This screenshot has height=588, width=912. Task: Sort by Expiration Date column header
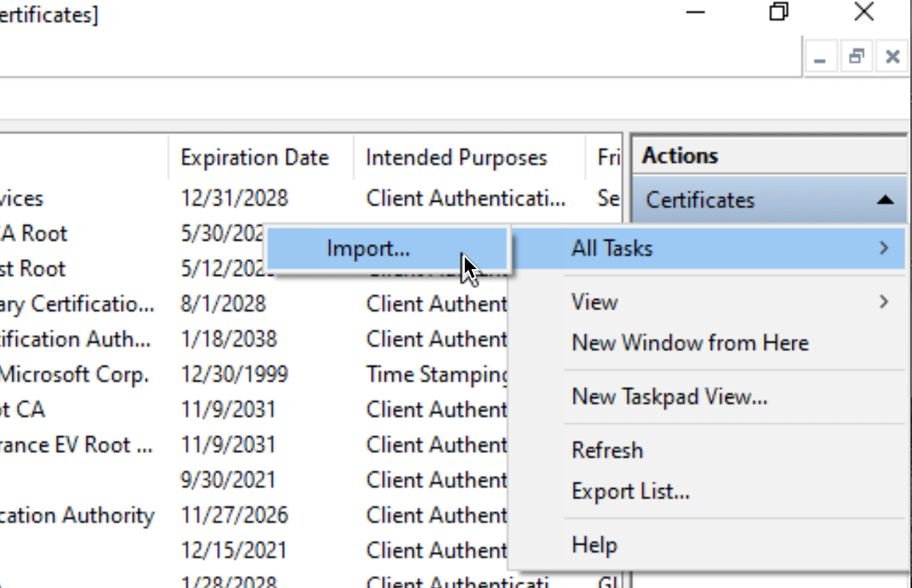tap(254, 158)
